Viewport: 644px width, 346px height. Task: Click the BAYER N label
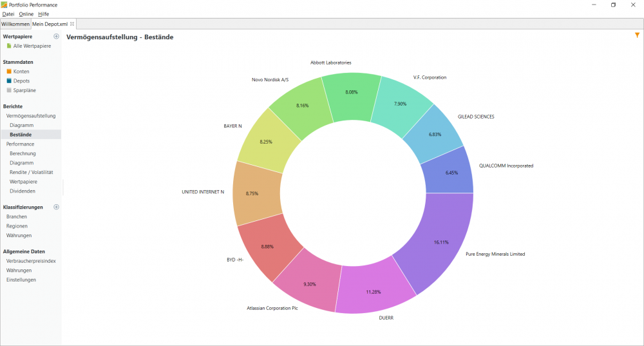tap(232, 126)
